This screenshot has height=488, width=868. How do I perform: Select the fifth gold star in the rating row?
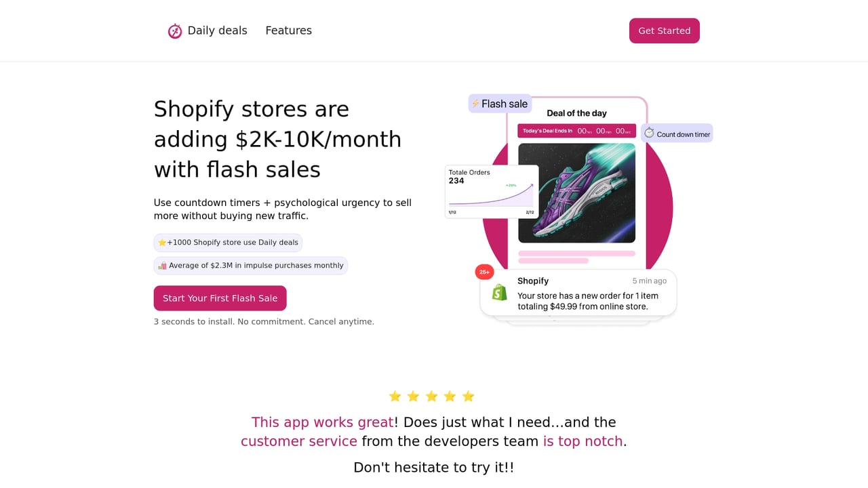(468, 396)
